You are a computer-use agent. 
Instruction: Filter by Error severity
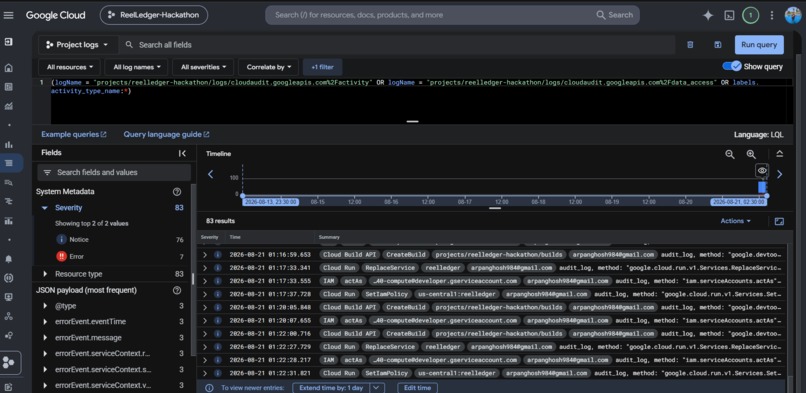click(x=76, y=256)
